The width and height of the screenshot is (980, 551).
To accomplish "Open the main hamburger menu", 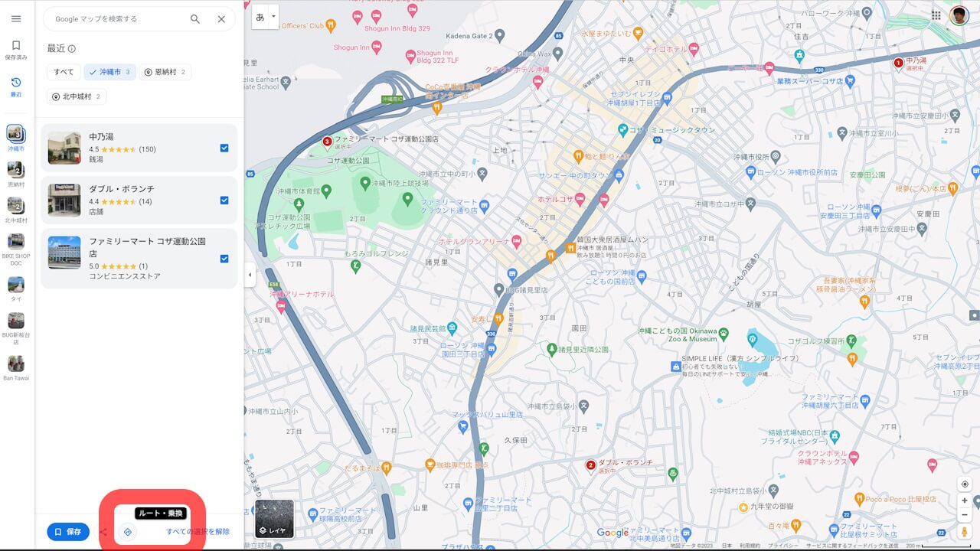I will 16,18.
